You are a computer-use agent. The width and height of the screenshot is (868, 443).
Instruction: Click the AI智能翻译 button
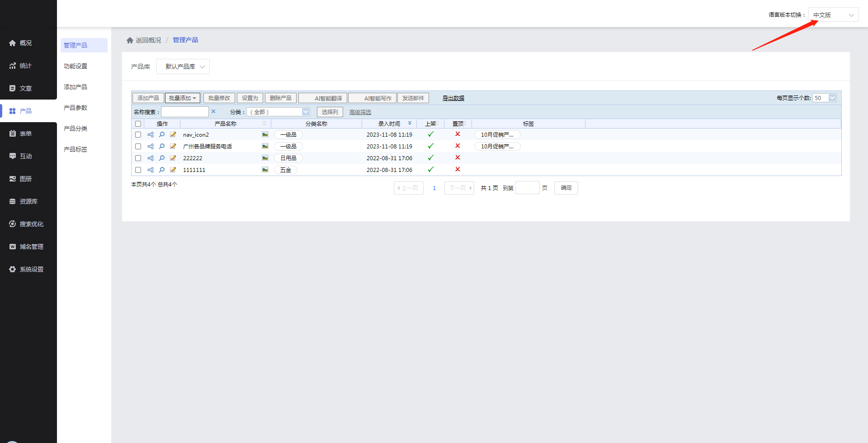[x=323, y=98]
